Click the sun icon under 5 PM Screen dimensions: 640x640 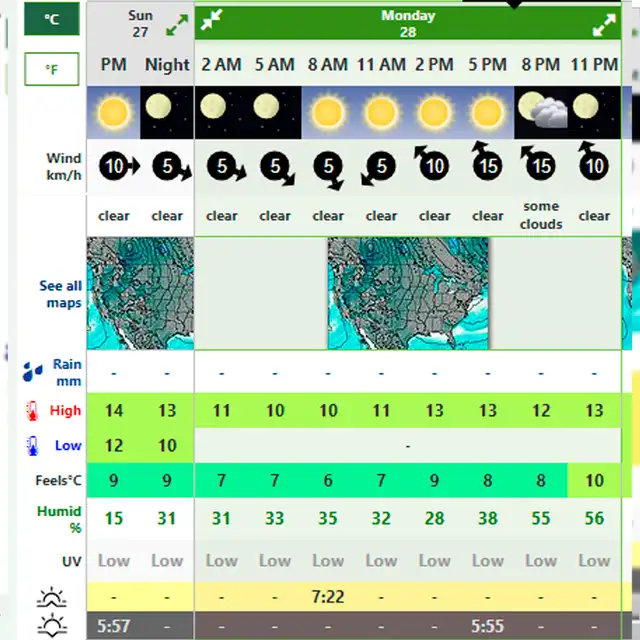coord(487,113)
